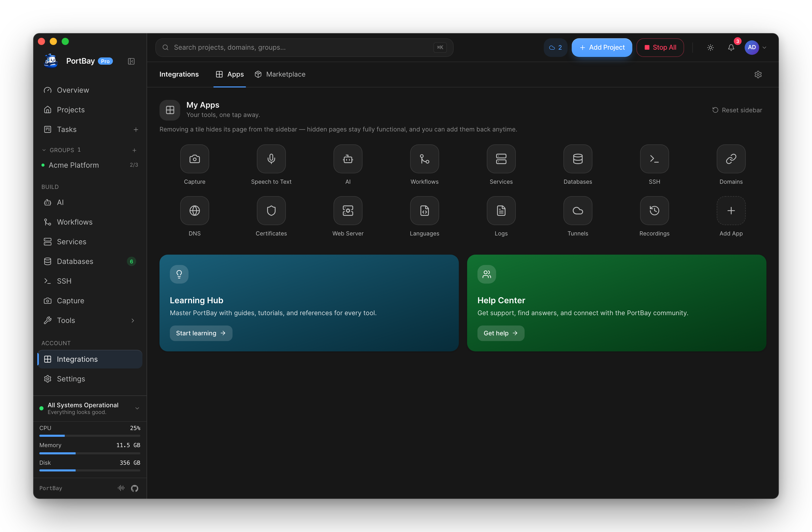This screenshot has width=812, height=532.
Task: Collapse the sidebar panel icon
Action: (x=131, y=61)
